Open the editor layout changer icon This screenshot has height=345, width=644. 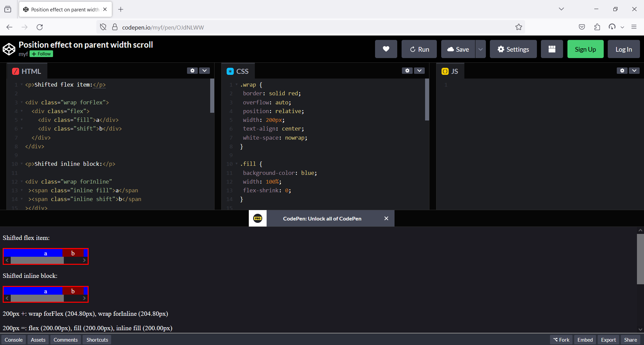(552, 49)
